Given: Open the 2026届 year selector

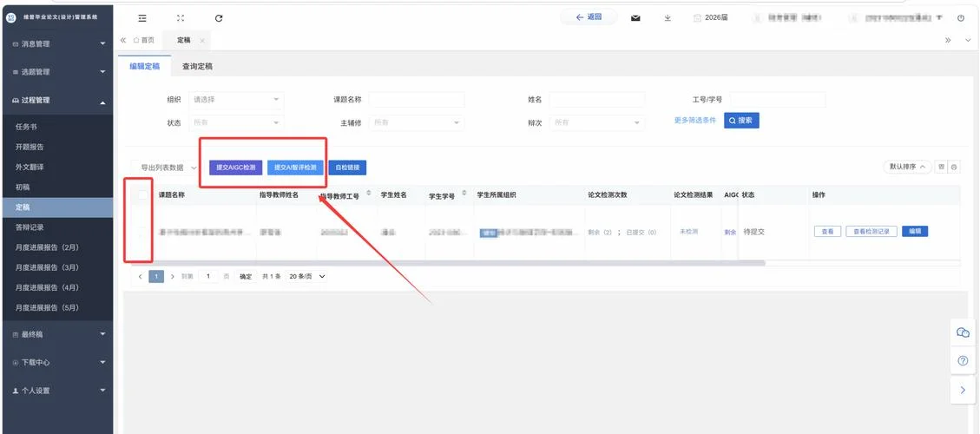Looking at the screenshot, I should click(711, 18).
